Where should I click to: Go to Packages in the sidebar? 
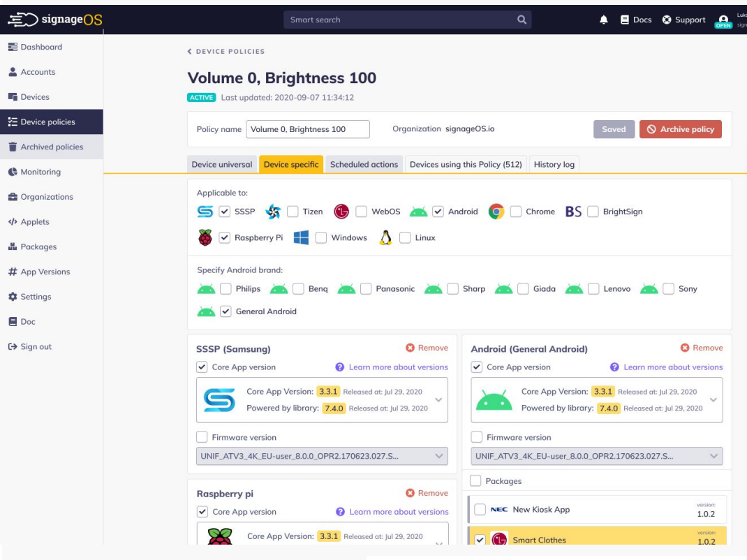coord(38,246)
